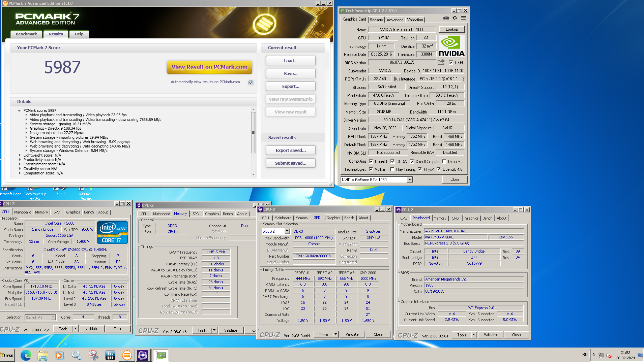644x362 pixels.
Task: Click the Show Desktop icon near the clock
Action: point(640,355)
